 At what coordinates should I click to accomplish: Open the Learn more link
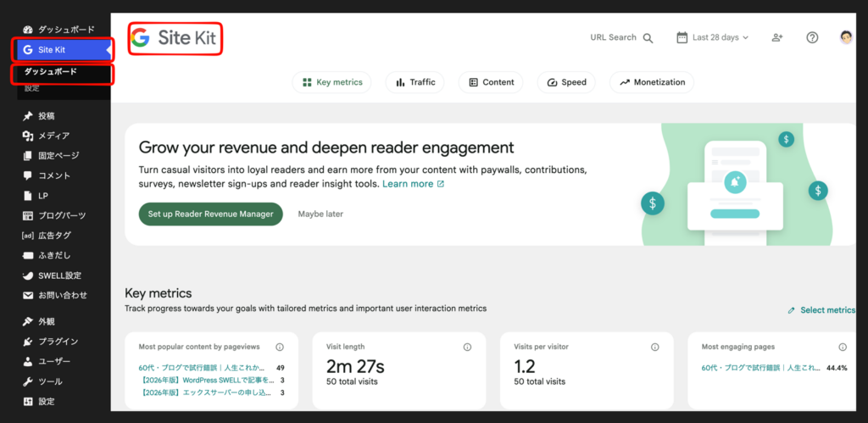(413, 184)
